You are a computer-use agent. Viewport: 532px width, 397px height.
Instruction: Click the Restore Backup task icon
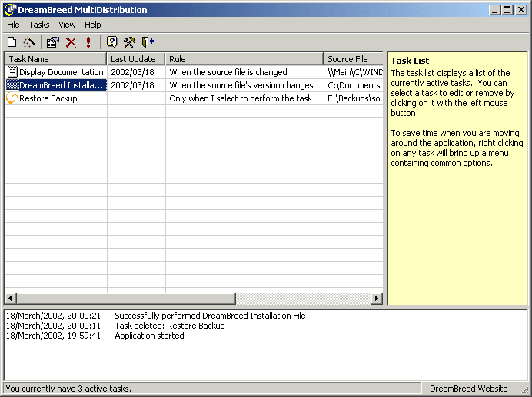click(12, 98)
